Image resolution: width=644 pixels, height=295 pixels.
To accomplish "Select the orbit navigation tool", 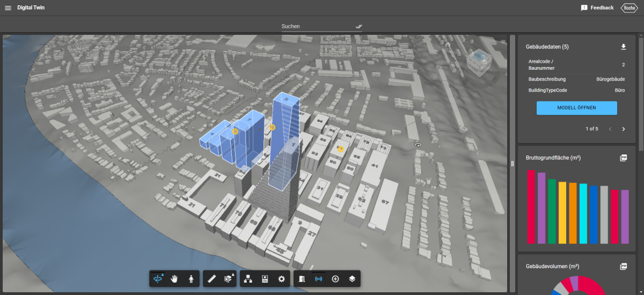I will tap(158, 279).
